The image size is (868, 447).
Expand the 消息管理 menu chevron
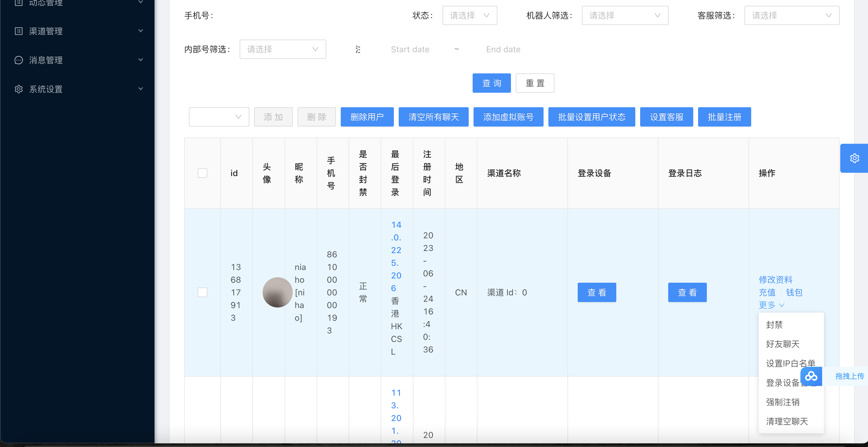141,60
